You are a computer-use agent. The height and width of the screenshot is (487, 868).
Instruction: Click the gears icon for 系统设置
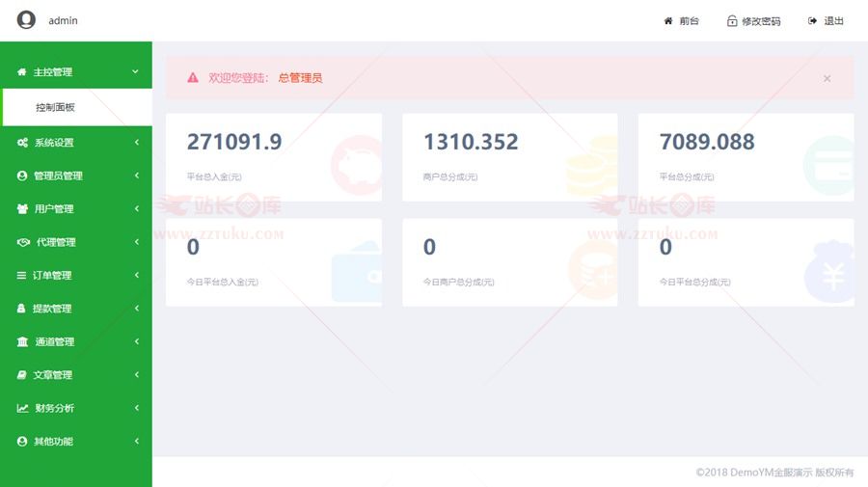point(22,143)
